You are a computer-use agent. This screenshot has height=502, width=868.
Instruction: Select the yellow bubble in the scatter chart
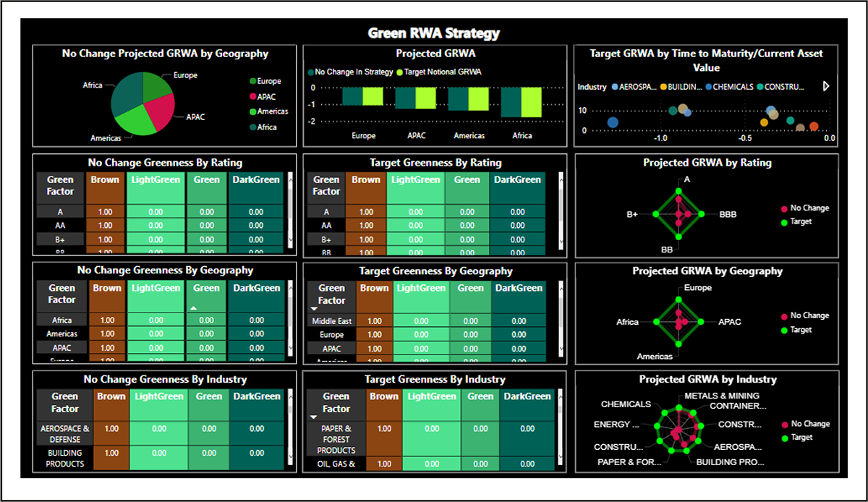tap(764, 123)
